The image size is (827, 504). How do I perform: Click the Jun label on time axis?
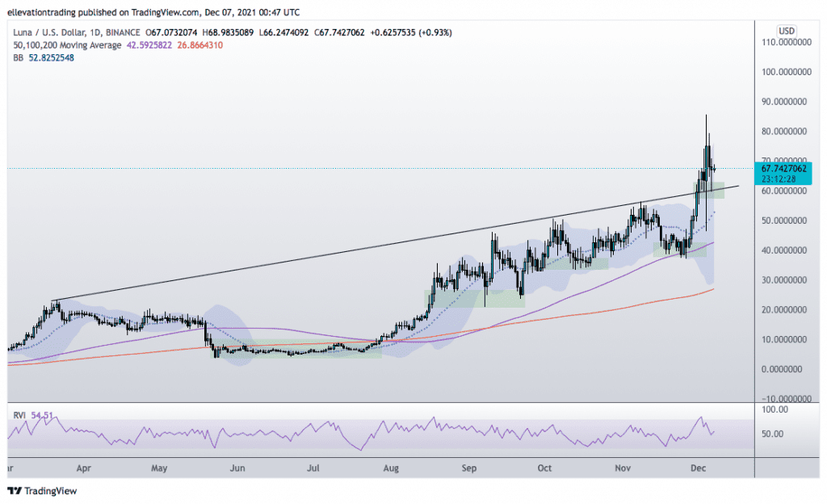coord(237,468)
